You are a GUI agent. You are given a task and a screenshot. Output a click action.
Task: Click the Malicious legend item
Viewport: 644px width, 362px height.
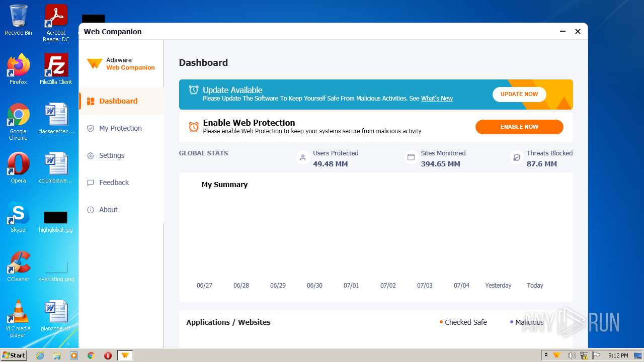coord(527,322)
